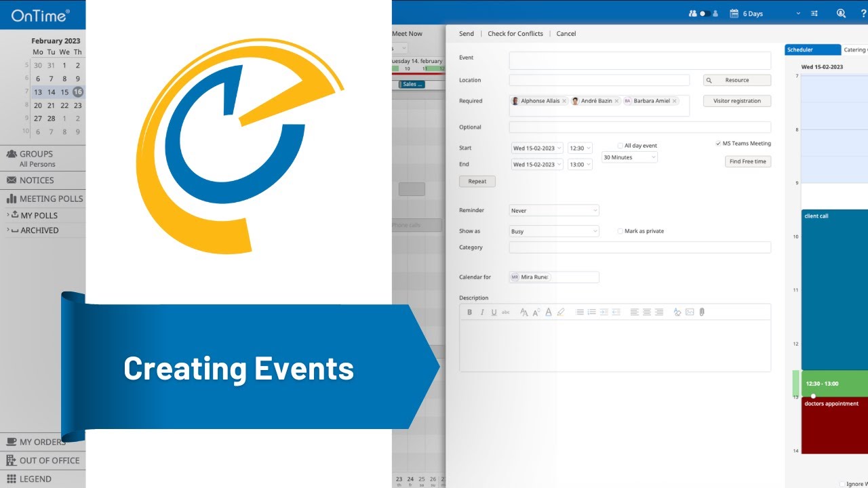Open the End date dropdown
This screenshot has width=868, height=488.
537,164
